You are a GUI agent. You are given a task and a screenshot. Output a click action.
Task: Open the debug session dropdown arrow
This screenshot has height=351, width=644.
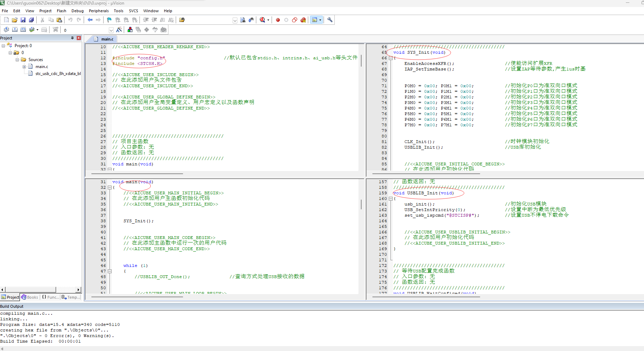[268, 20]
